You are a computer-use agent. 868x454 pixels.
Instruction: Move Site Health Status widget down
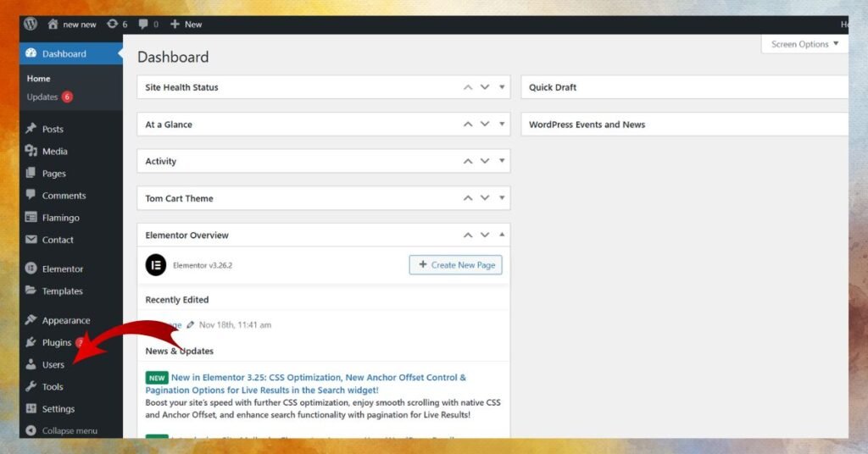point(485,86)
